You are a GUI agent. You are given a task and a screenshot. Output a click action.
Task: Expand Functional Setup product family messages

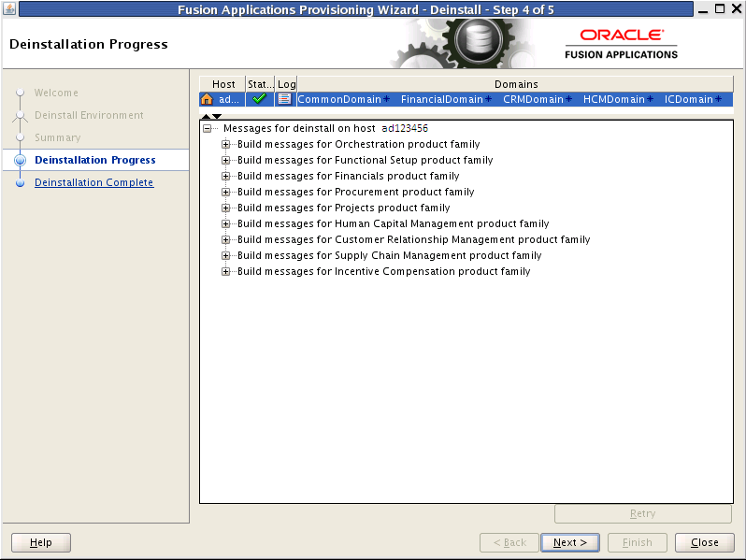coord(226,161)
